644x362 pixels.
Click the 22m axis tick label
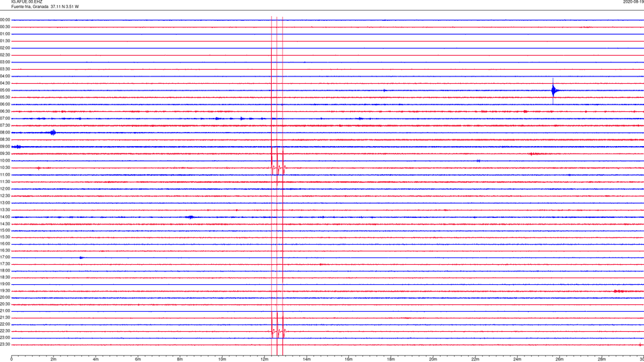[x=475, y=359]
